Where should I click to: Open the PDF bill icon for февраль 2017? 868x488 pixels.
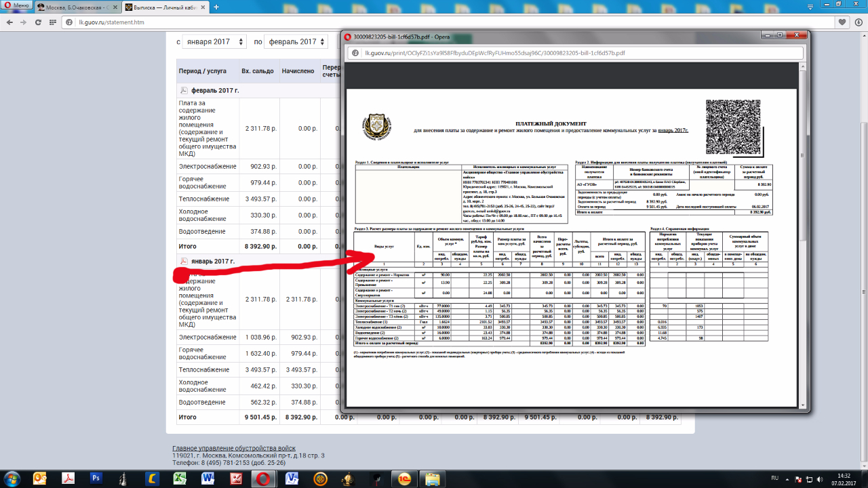click(183, 90)
